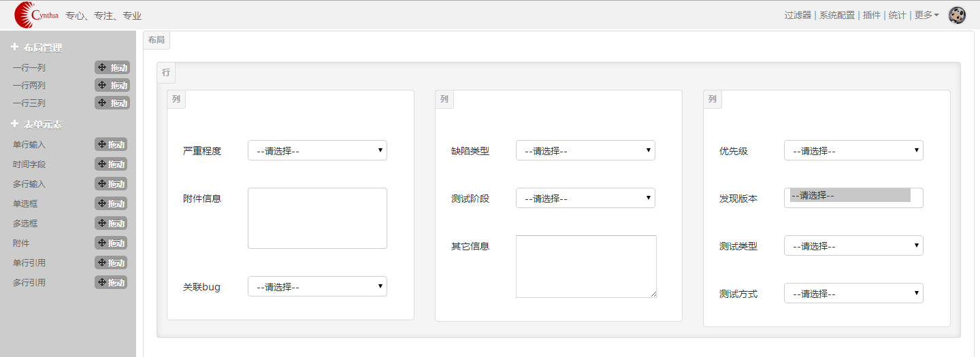The width and height of the screenshot is (980, 357).
Task: Go to the 统计 link
Action: pyautogui.click(x=897, y=15)
